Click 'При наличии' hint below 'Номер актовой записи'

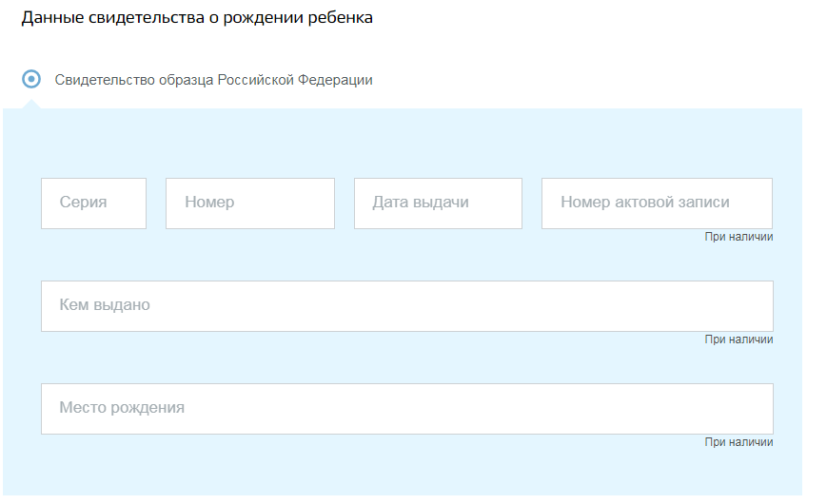coord(738,237)
